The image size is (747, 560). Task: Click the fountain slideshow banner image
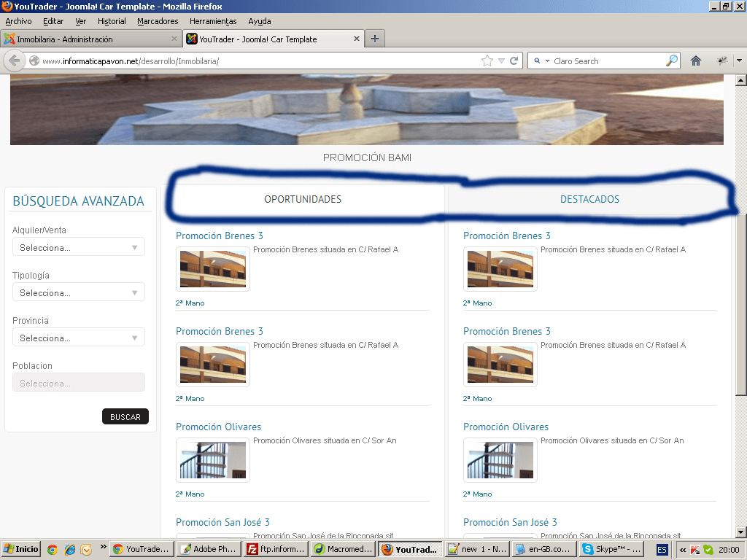pos(367,109)
